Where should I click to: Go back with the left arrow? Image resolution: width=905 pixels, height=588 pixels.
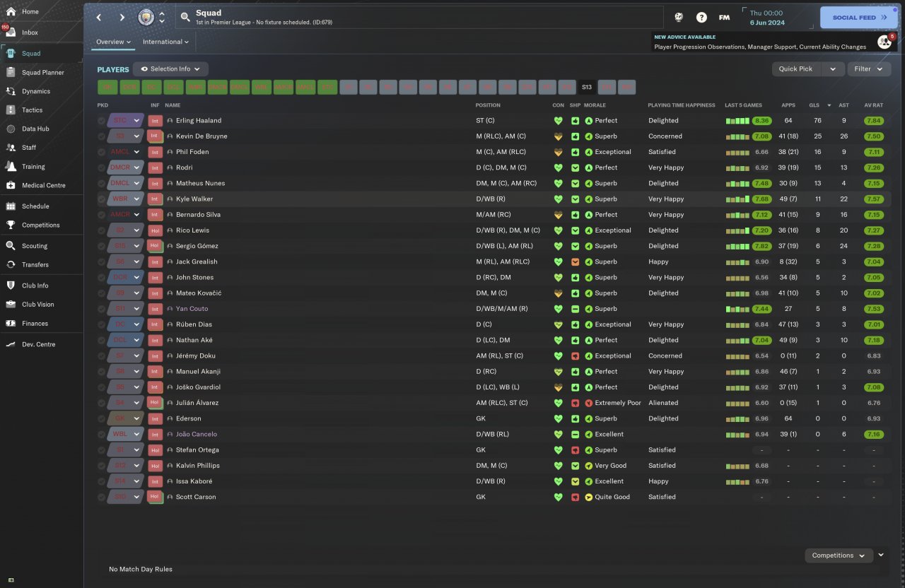point(99,18)
